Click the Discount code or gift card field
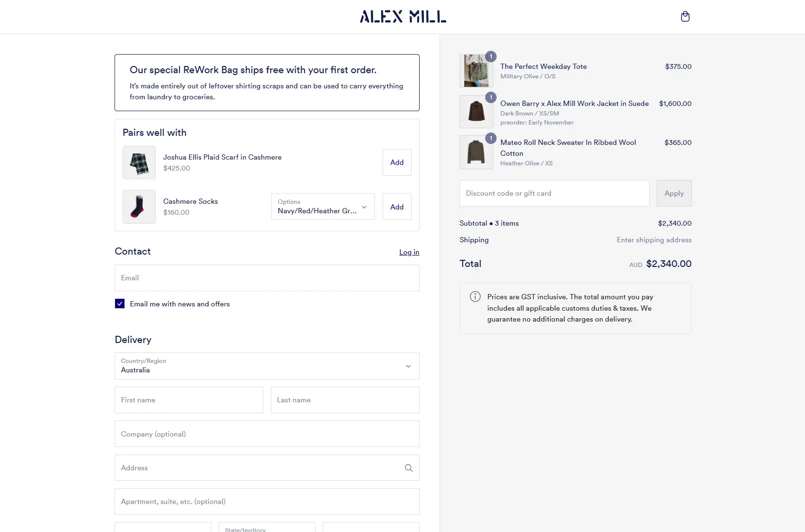 (554, 193)
